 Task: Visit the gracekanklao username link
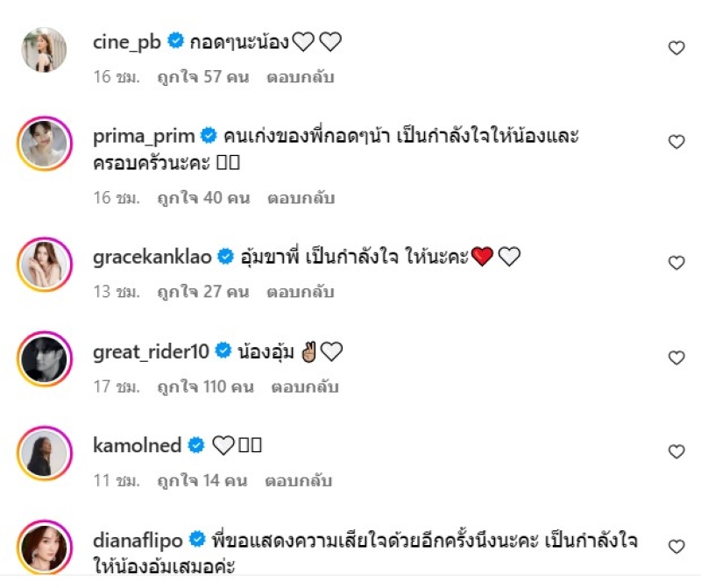(x=152, y=256)
